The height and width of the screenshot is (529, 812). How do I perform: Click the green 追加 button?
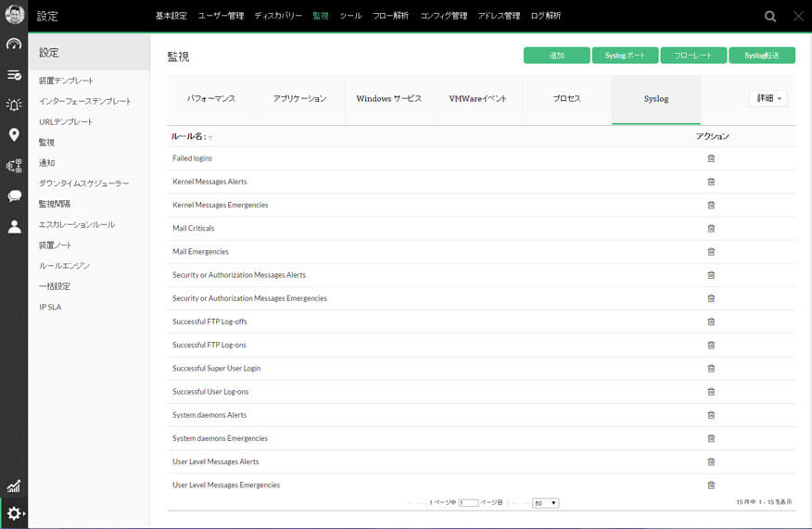[x=556, y=56]
